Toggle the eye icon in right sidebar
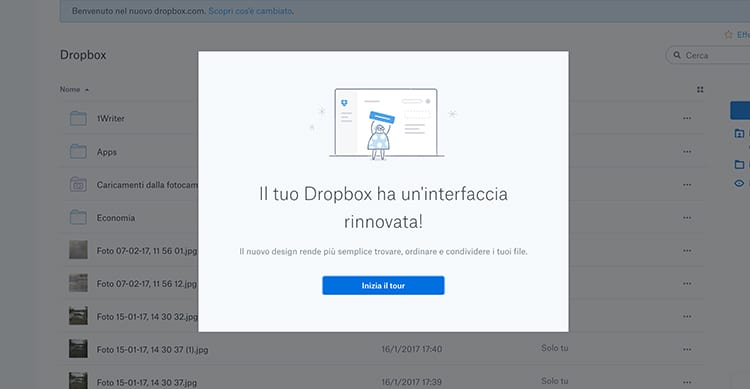This screenshot has height=389, width=750. point(739,183)
